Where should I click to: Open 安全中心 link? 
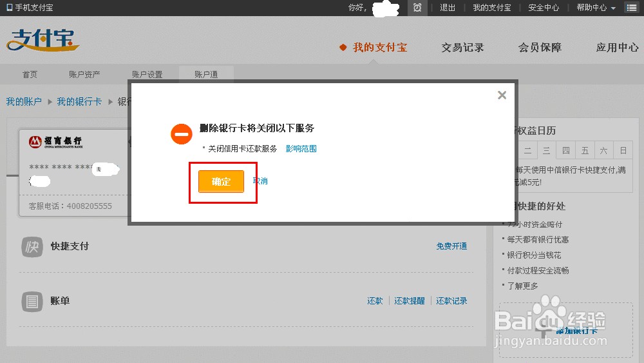tap(544, 7)
